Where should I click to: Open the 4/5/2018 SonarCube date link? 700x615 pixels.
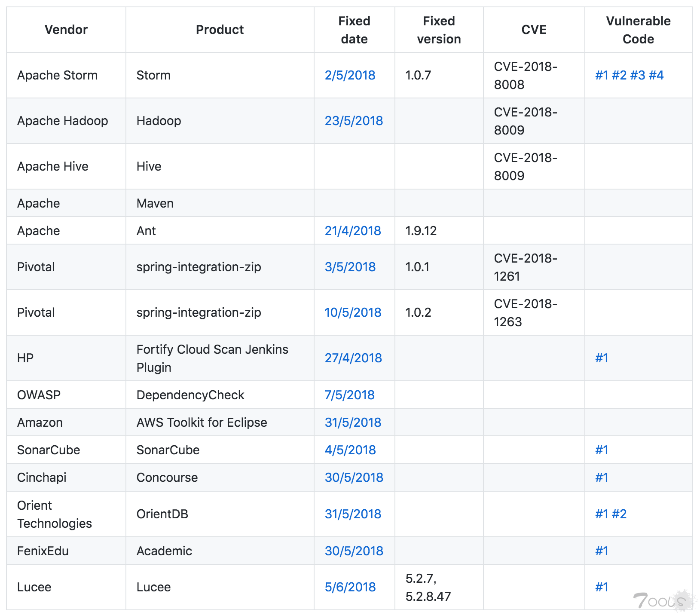[x=350, y=450]
